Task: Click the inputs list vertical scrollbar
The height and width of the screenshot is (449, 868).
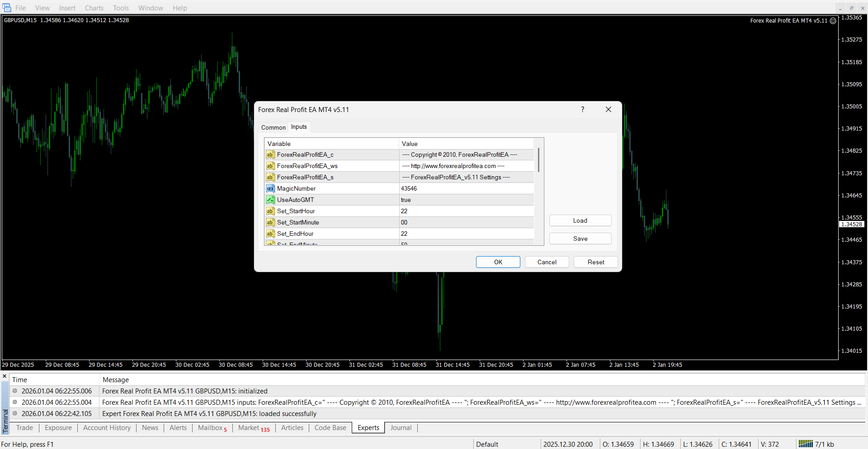Action: click(538, 160)
